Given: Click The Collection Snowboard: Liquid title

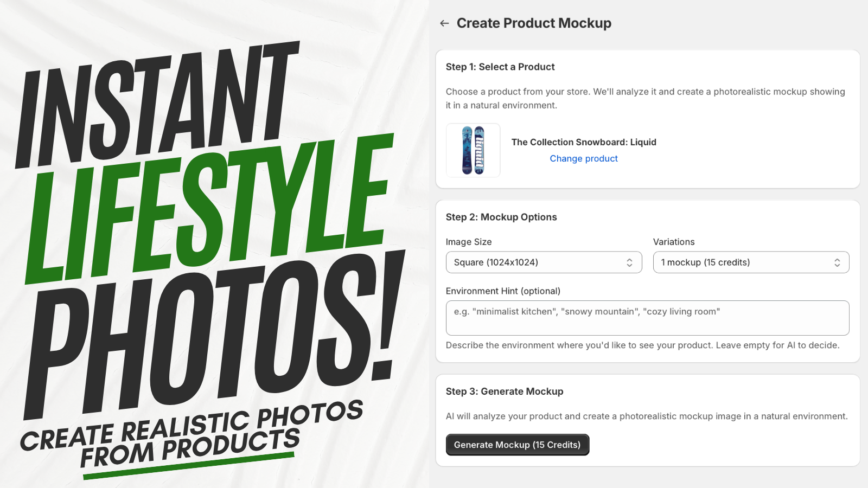Looking at the screenshot, I should 584,142.
